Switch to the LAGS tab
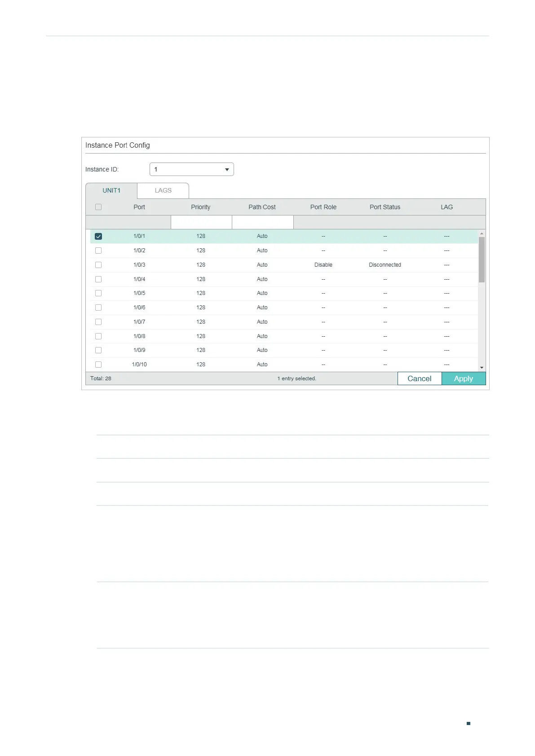535x756 pixels. pyautogui.click(x=163, y=190)
